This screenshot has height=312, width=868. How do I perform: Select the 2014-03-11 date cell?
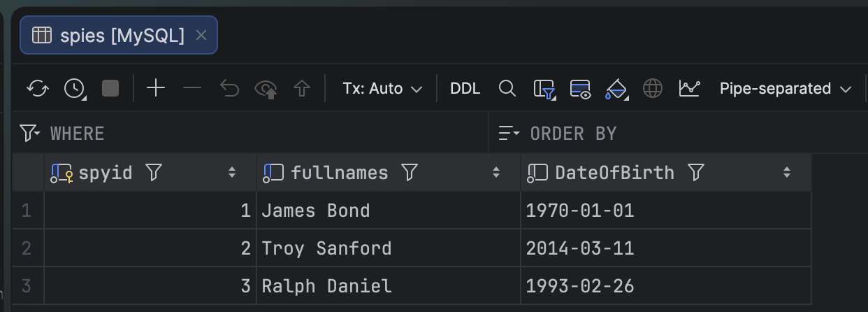tap(666, 248)
